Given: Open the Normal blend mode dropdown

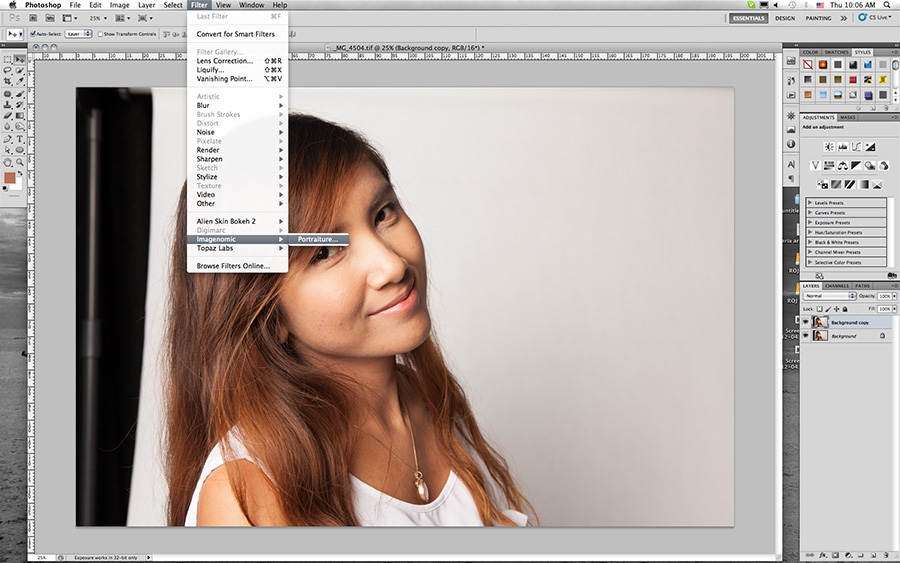Looking at the screenshot, I should click(829, 296).
